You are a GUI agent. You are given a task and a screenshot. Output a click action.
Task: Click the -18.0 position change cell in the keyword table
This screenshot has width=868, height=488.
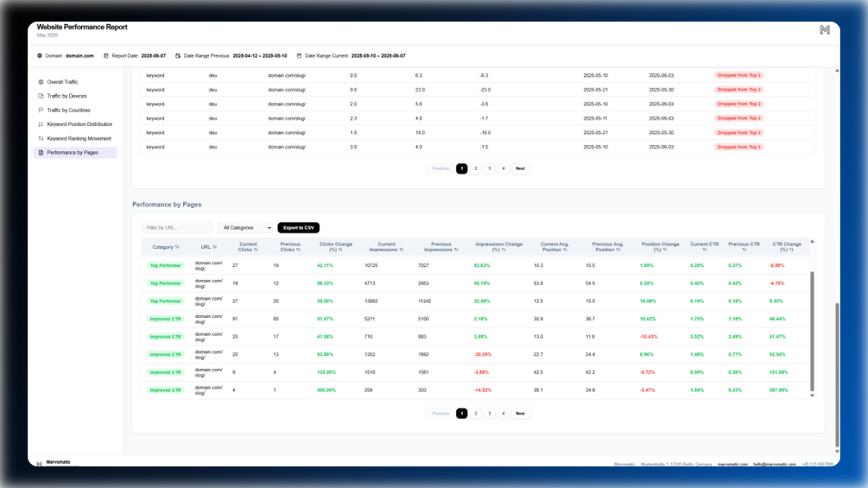[485, 133]
